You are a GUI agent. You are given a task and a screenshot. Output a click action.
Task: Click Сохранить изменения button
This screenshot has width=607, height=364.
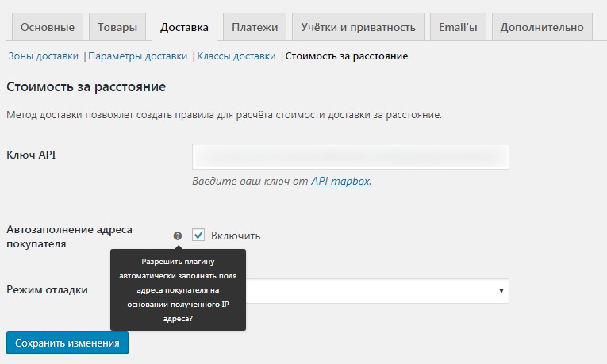[x=67, y=343]
